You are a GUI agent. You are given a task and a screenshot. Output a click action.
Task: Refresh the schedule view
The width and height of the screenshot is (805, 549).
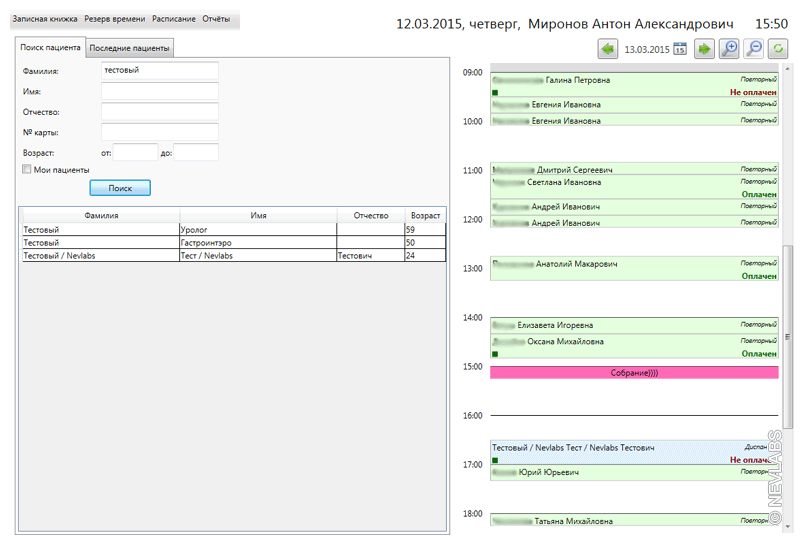[x=778, y=48]
